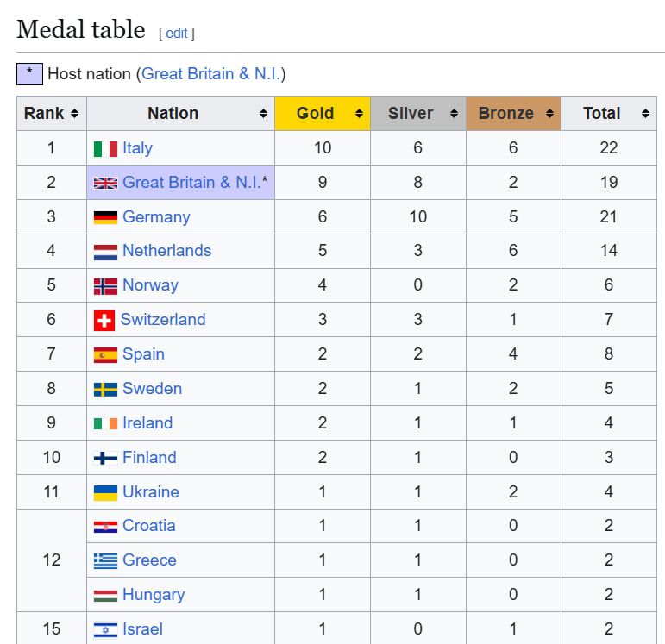Sort table by Rank column arrows
Viewport: 665px width, 644px height.
75,113
